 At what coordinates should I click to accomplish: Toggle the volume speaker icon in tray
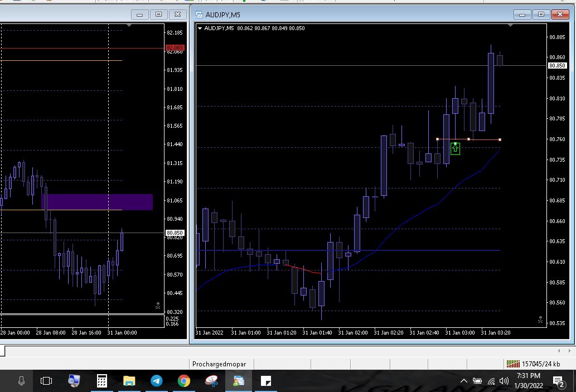504,381
